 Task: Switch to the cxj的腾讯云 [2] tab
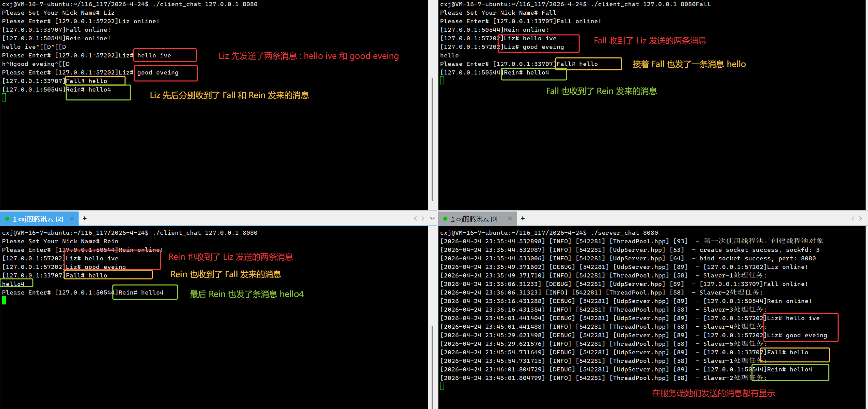38,219
